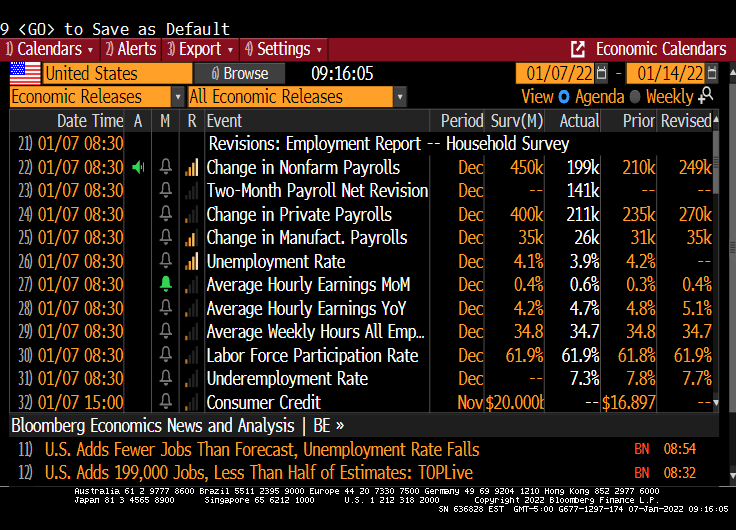Click start date calendar icon next to 01/07/22

tap(601, 73)
